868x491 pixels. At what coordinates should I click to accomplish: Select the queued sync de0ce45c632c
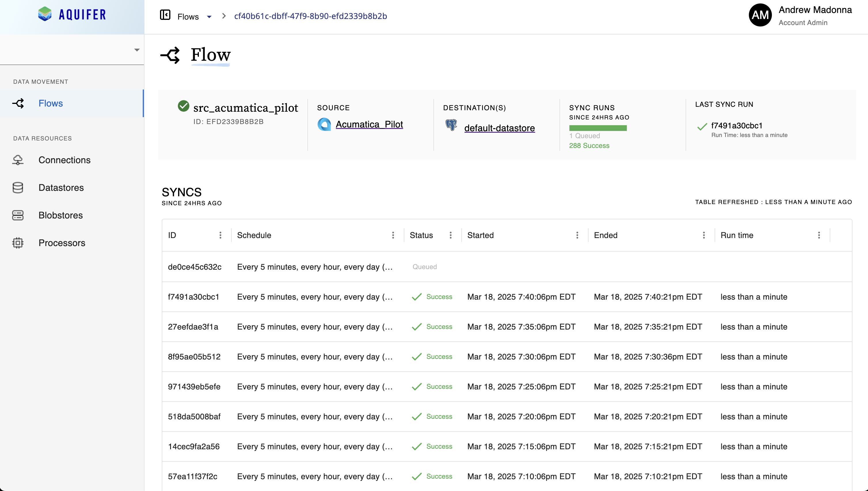[195, 267]
